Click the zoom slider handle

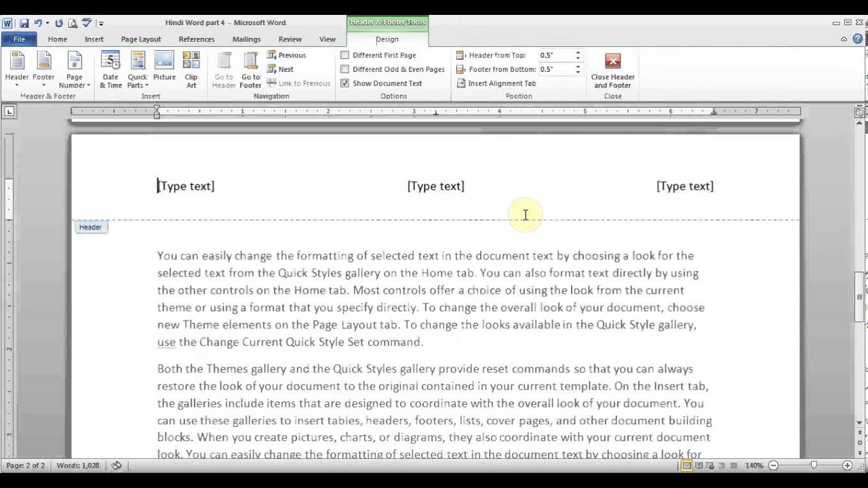coord(813,466)
